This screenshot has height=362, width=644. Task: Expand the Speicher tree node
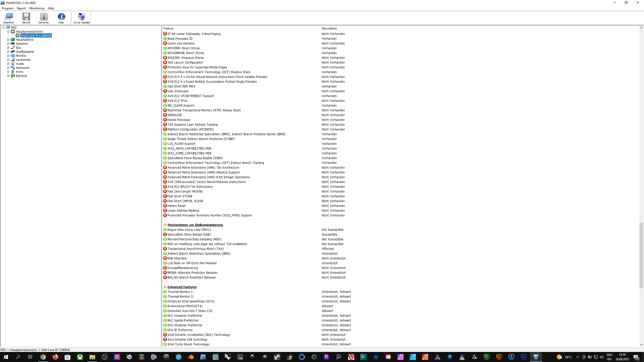(x=8, y=43)
